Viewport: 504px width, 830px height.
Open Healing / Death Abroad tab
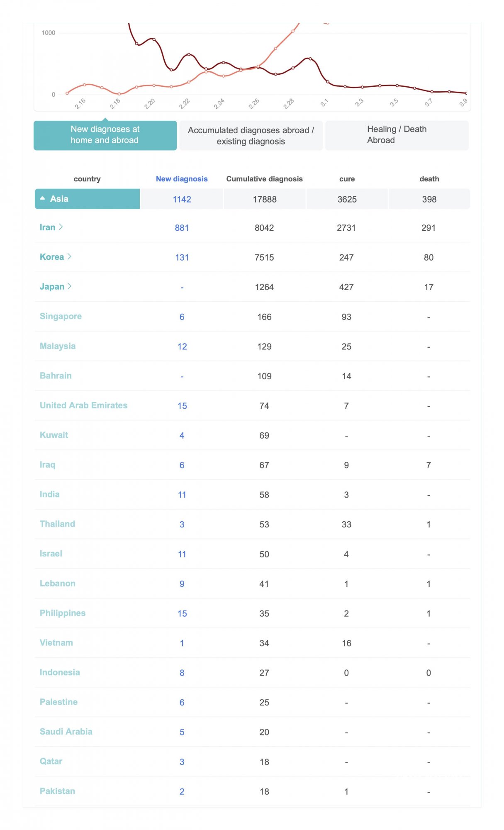(x=397, y=135)
